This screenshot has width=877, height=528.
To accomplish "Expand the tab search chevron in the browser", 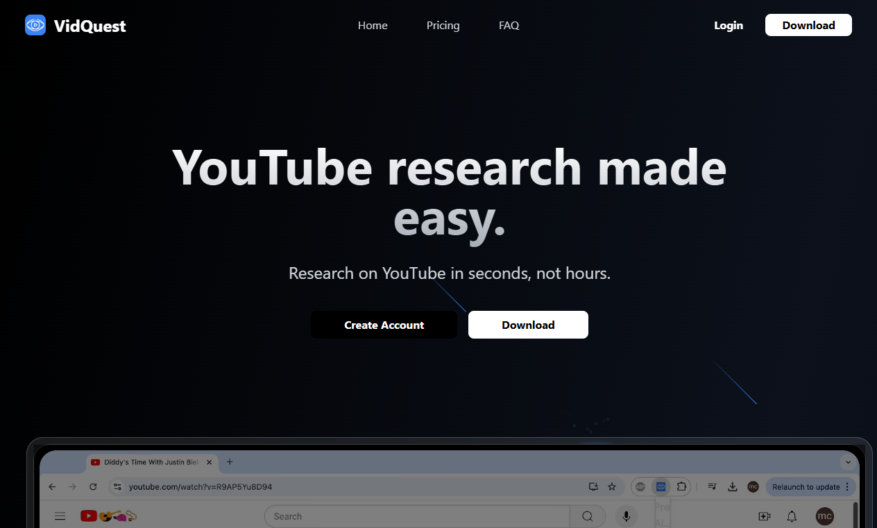I will [848, 462].
